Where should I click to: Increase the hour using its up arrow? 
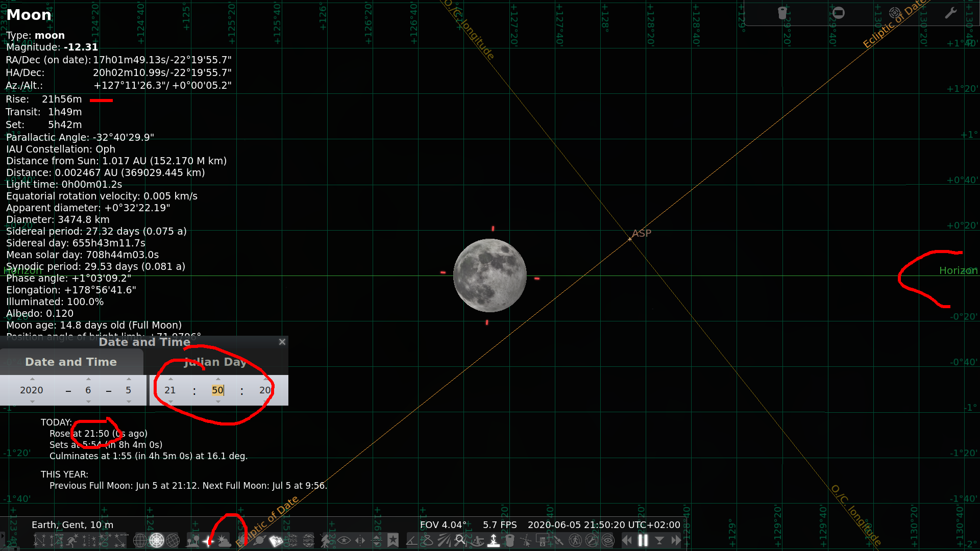[170, 379]
